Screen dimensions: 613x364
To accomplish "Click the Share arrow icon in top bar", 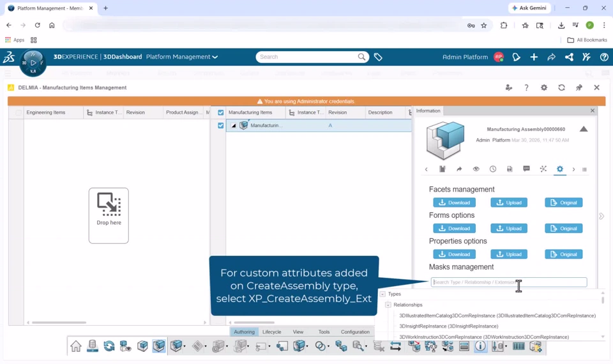I will click(551, 57).
